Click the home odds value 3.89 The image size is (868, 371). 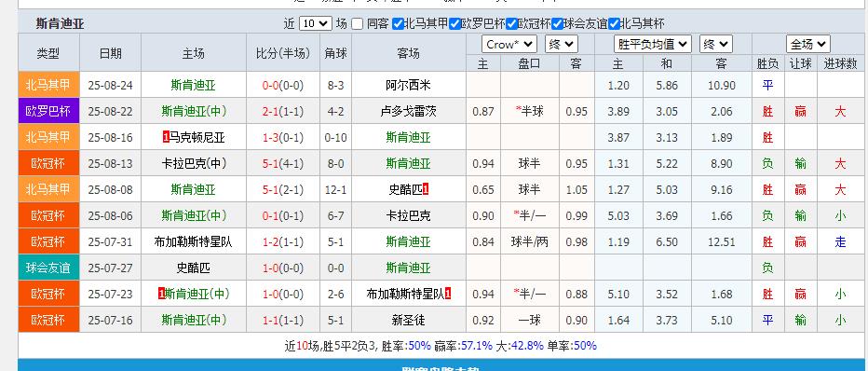[618, 111]
